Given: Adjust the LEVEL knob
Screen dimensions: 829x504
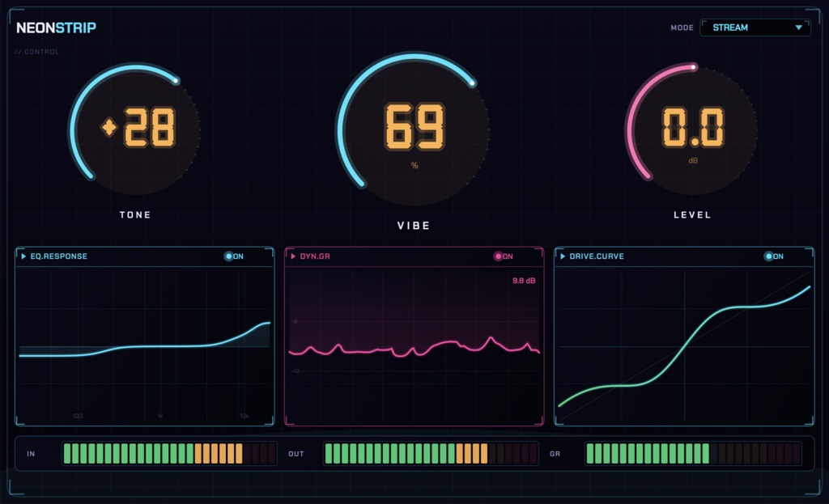Looking at the screenshot, I should point(692,129).
